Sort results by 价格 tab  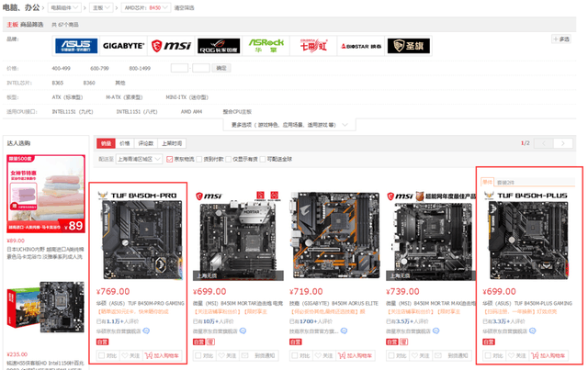[125, 143]
